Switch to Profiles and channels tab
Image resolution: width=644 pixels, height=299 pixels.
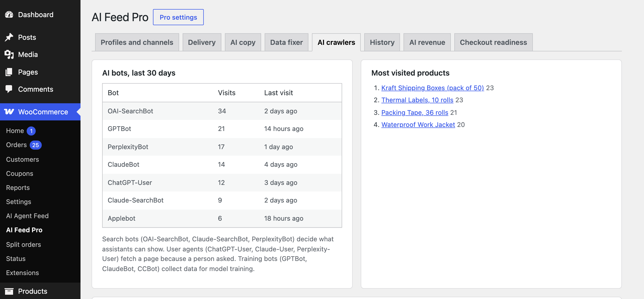click(137, 42)
